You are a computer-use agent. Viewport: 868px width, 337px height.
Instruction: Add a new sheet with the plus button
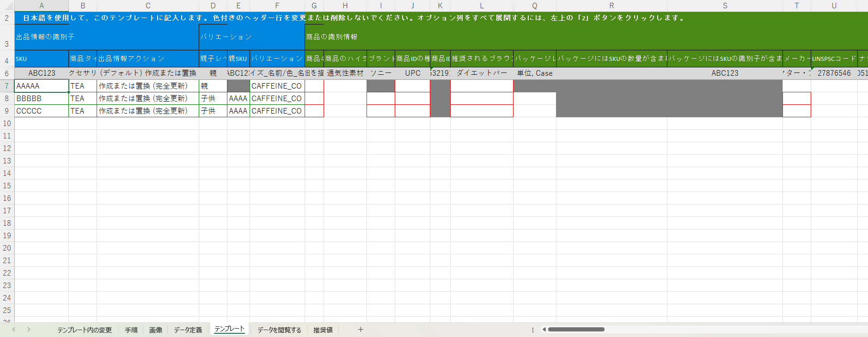(361, 330)
